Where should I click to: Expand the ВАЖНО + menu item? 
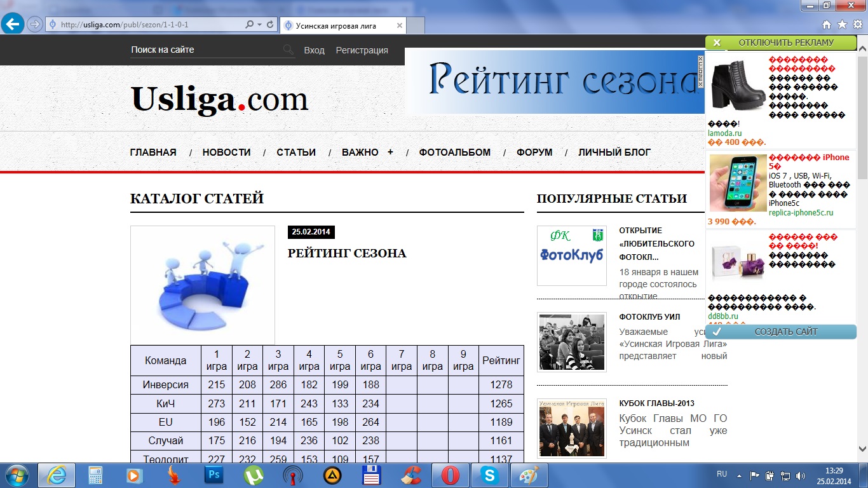[367, 152]
